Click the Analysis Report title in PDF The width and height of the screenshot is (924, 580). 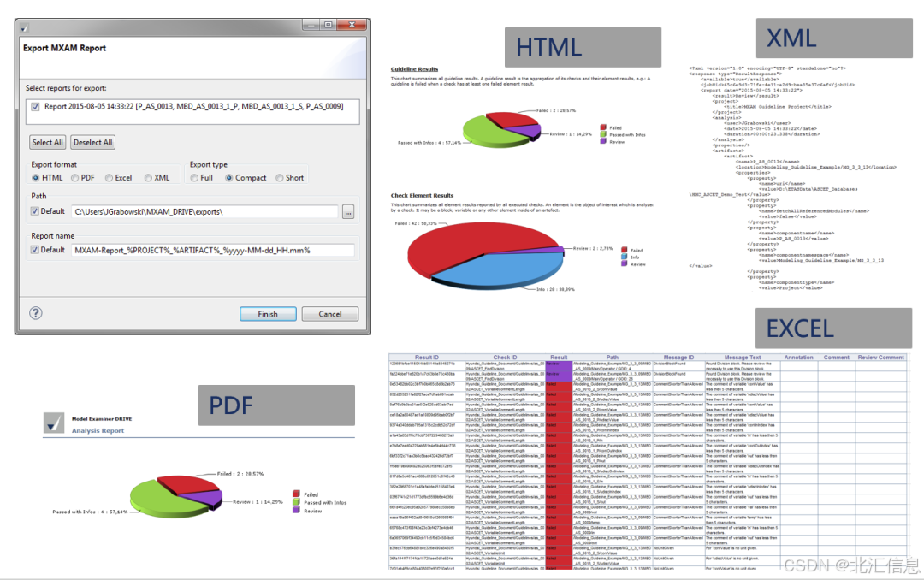(98, 431)
